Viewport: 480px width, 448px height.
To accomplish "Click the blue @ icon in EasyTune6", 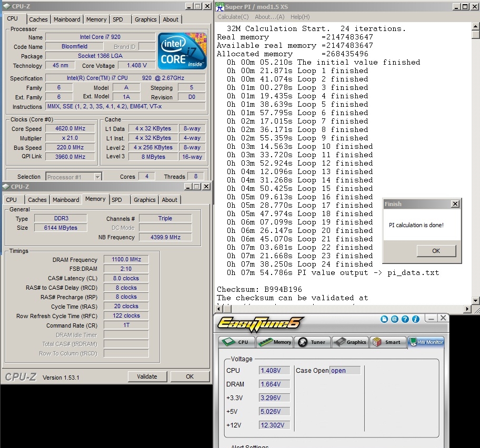I will click(x=395, y=319).
